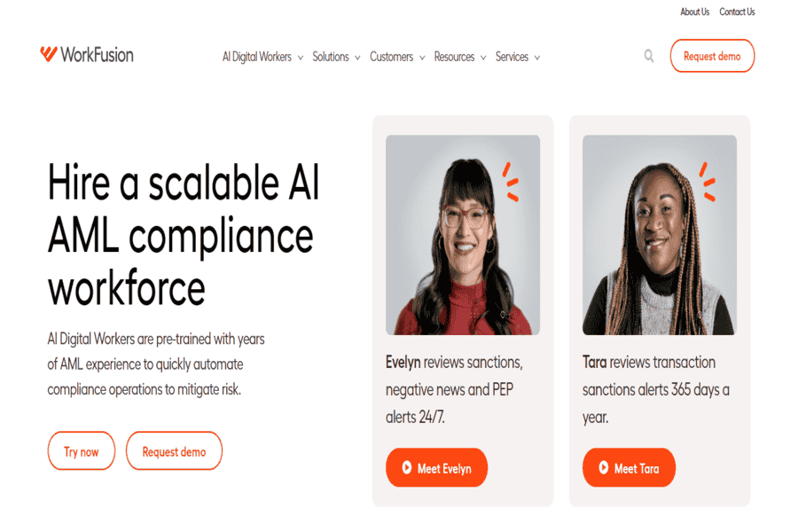Click the WorkFusion logo
The width and height of the screenshot is (798, 532).
point(87,54)
